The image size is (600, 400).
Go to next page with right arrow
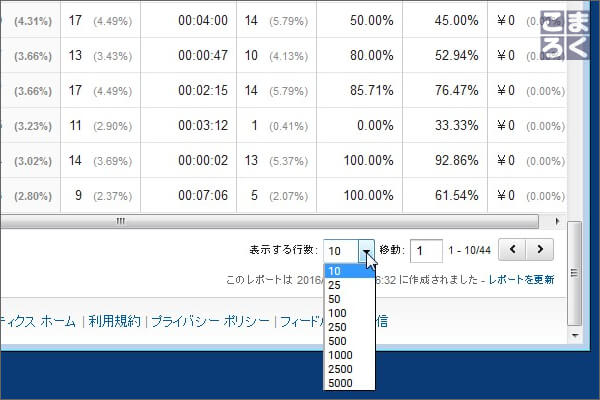coord(540,250)
